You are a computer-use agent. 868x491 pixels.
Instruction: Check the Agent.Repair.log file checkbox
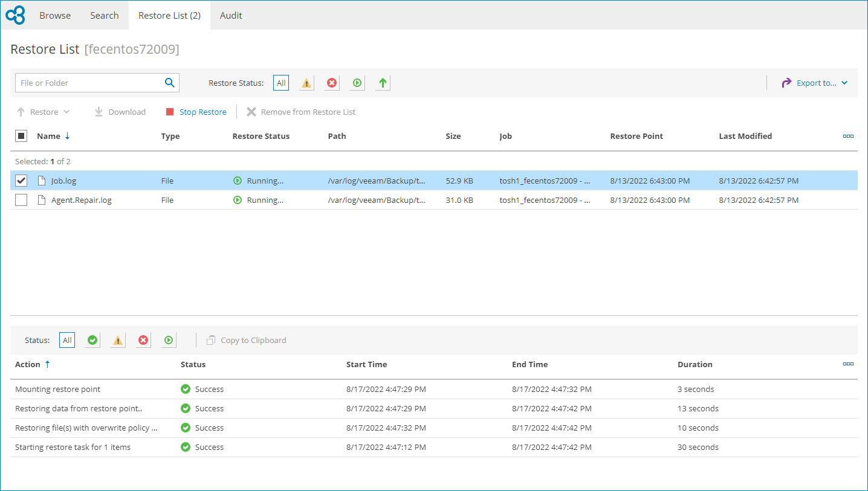tap(21, 200)
